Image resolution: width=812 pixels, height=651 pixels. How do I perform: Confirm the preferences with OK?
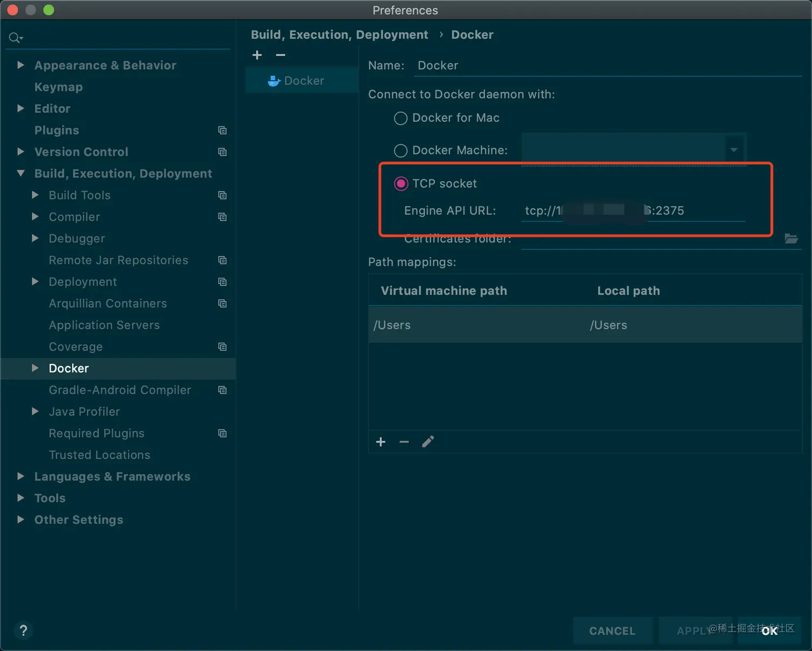click(x=770, y=631)
